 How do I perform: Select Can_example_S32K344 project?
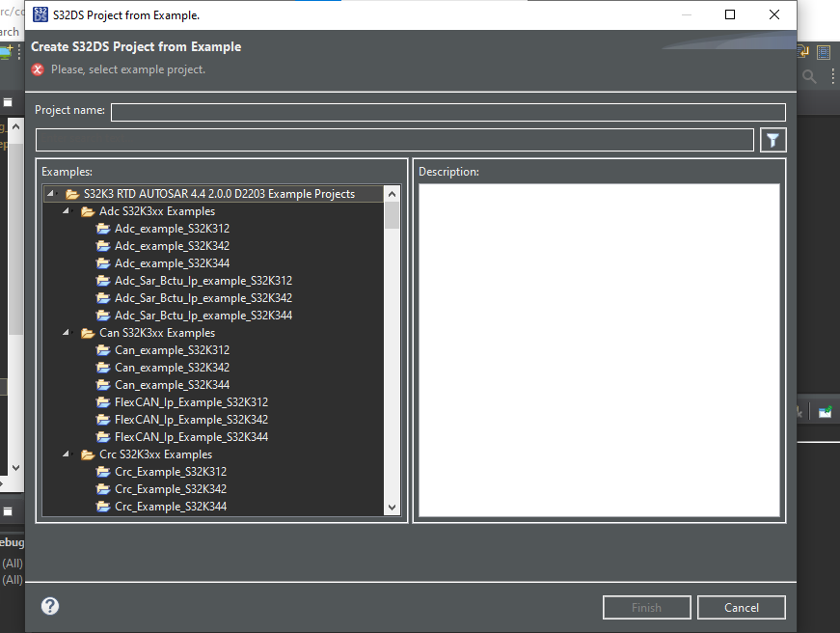click(x=172, y=385)
